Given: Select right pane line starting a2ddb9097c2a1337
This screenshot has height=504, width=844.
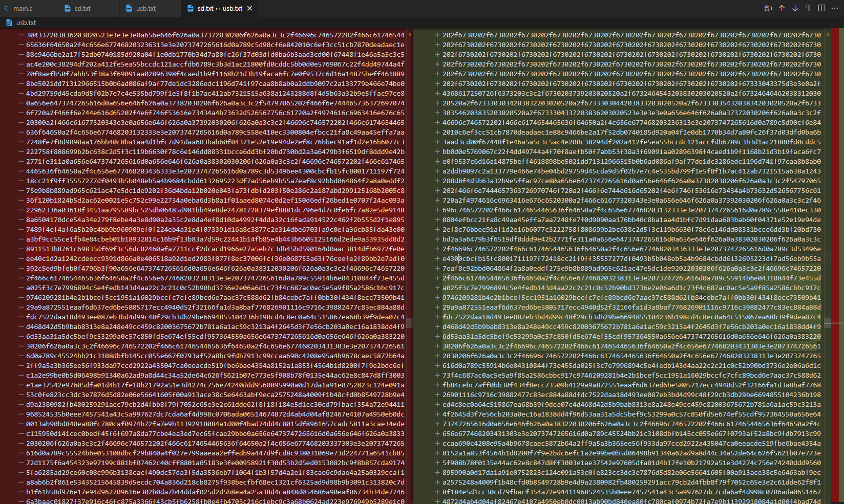Looking at the screenshot, I should tap(631, 171).
